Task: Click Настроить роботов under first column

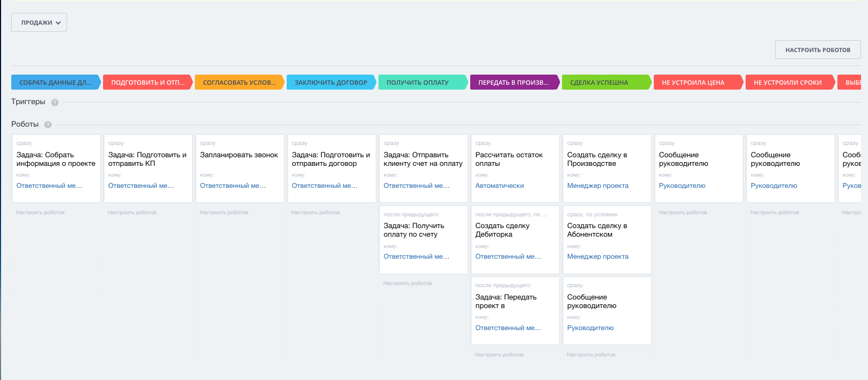Action: (x=40, y=213)
